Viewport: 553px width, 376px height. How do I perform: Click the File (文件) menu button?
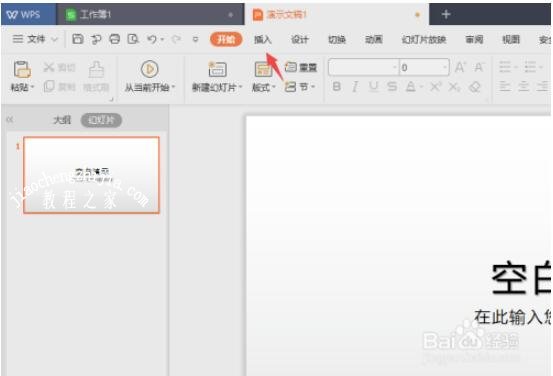pos(29,39)
